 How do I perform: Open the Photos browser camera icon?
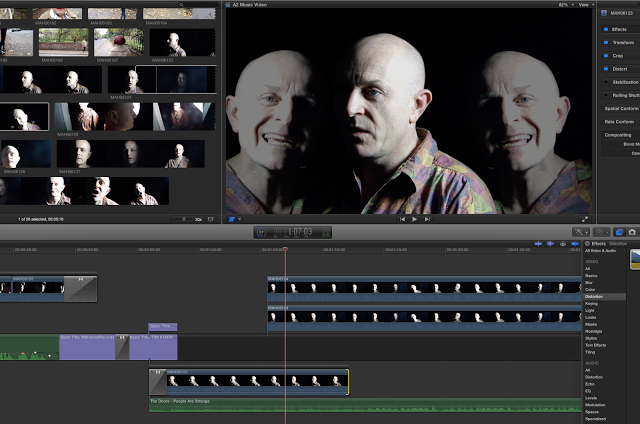(x=632, y=232)
